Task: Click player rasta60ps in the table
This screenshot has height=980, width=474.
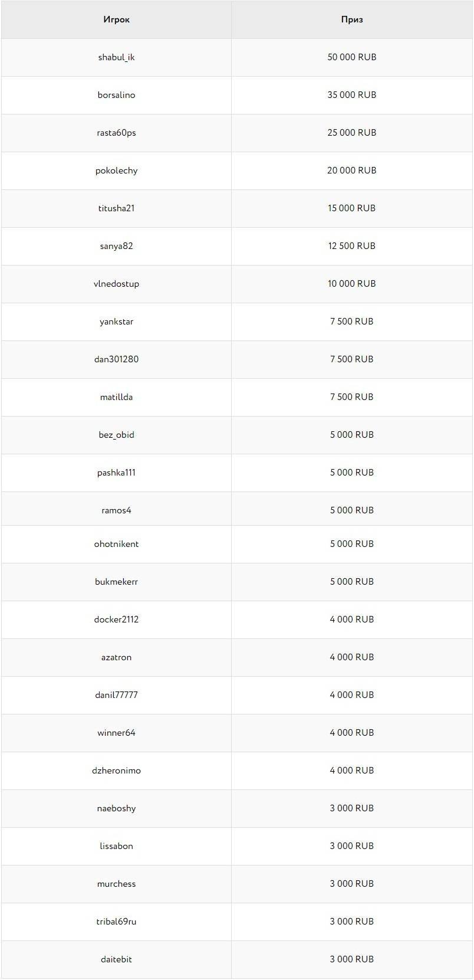Action: point(116,133)
